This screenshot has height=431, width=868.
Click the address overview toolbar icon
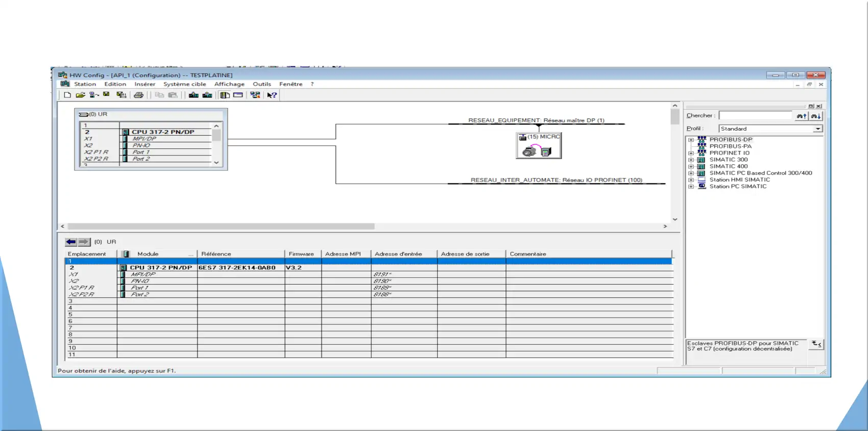tap(238, 95)
